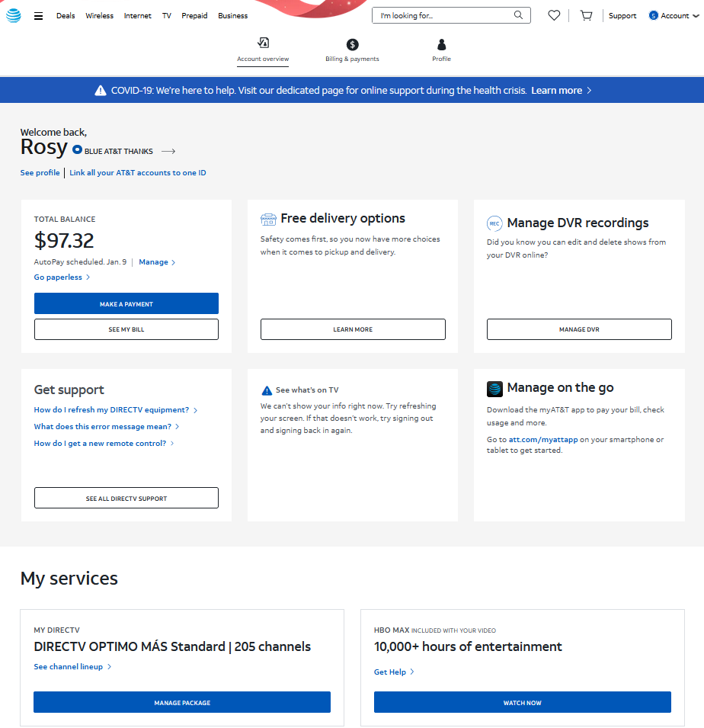Open the wishlist heart icon
704x728 pixels.
pyautogui.click(x=554, y=15)
